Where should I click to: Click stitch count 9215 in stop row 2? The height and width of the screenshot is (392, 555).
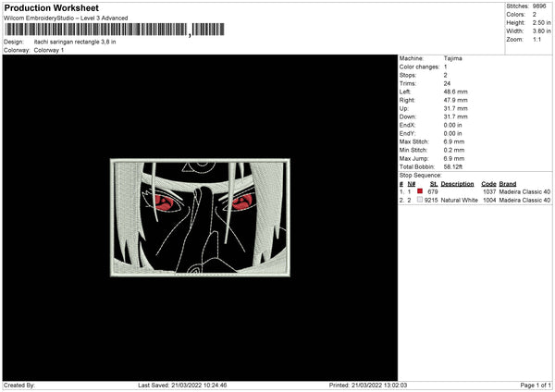pos(431,201)
